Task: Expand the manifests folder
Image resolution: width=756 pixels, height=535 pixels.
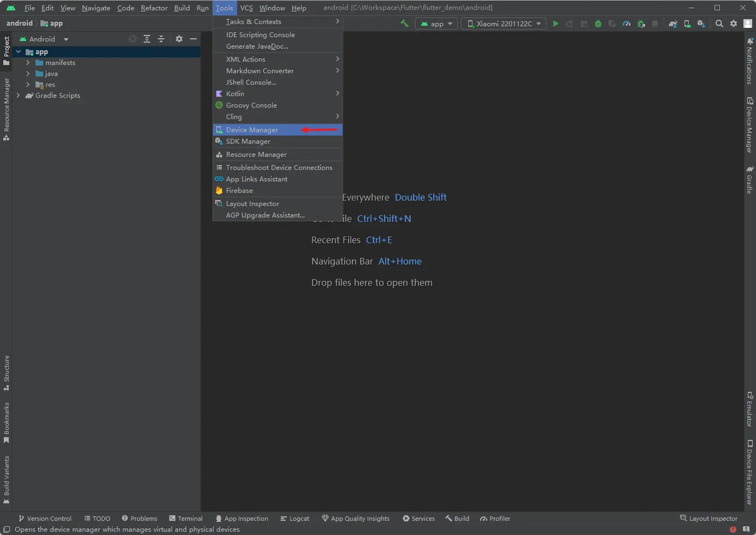Action: (28, 63)
